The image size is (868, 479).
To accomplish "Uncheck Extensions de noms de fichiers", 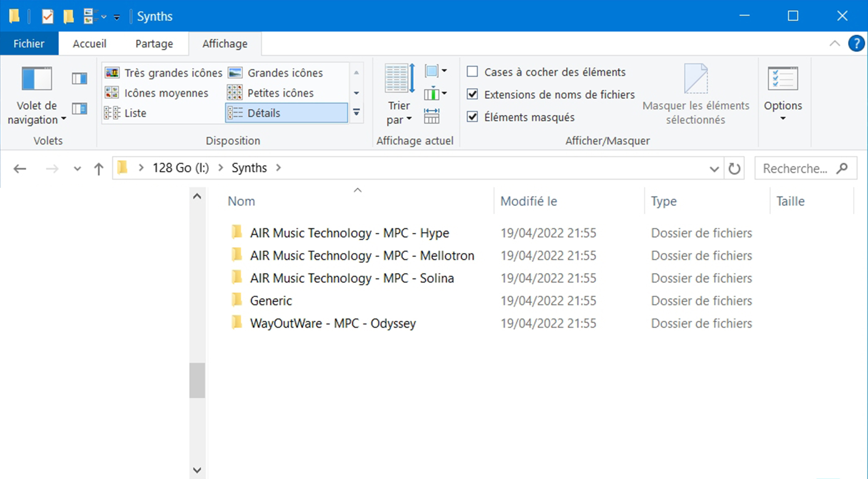I will point(472,94).
